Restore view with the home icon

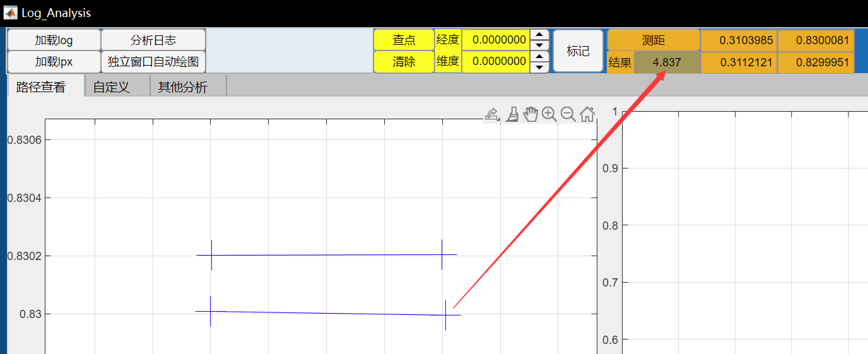click(x=587, y=114)
